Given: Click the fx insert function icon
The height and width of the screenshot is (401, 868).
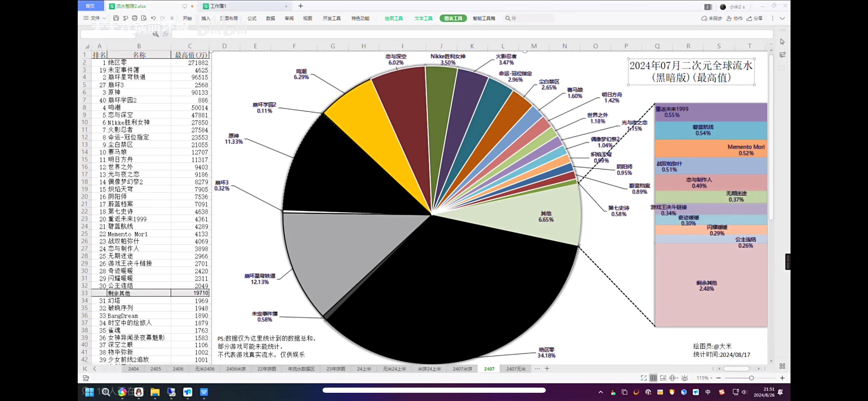Looking at the screenshot, I should (166, 34).
